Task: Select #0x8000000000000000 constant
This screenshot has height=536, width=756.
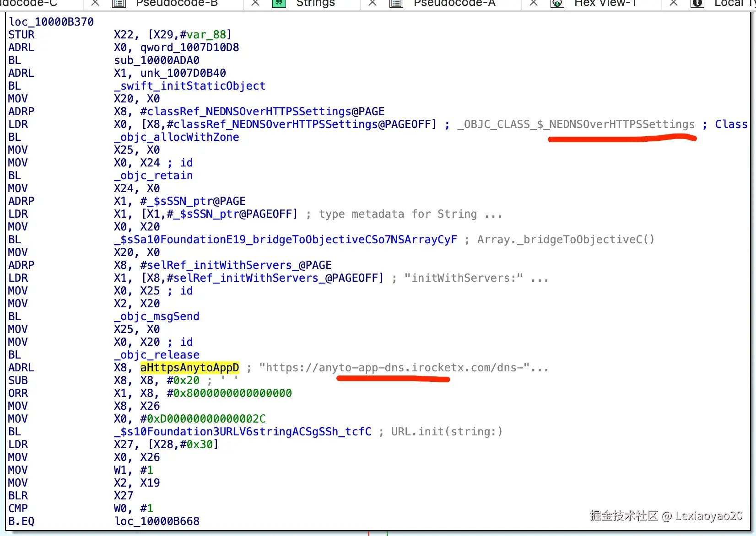Action: (229, 393)
